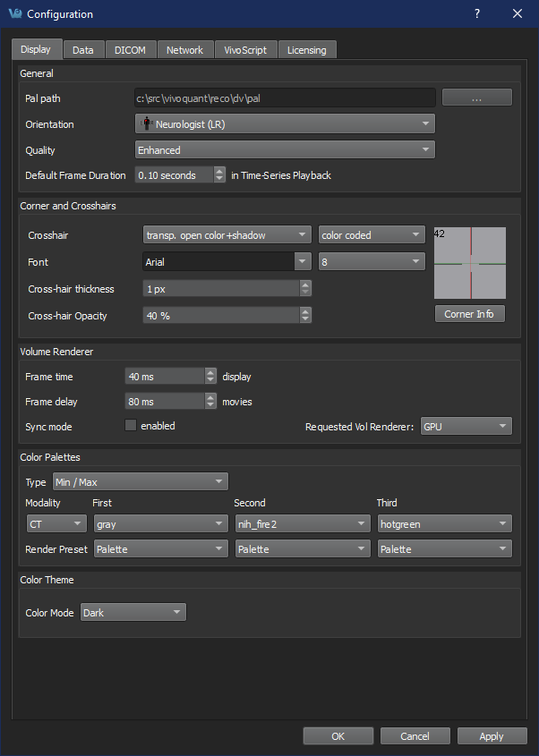This screenshot has width=539, height=756.
Task: Open the Requested Vol Renderer dropdown
Action: click(466, 427)
